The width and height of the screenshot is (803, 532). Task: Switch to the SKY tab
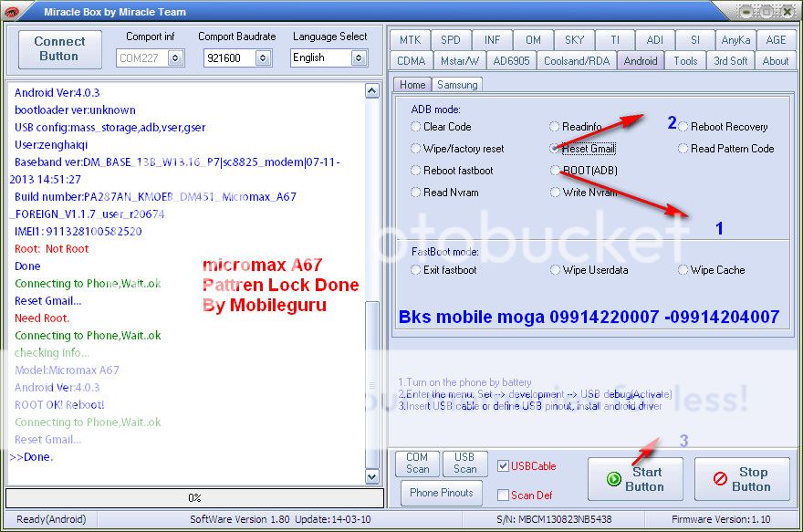[x=575, y=40]
